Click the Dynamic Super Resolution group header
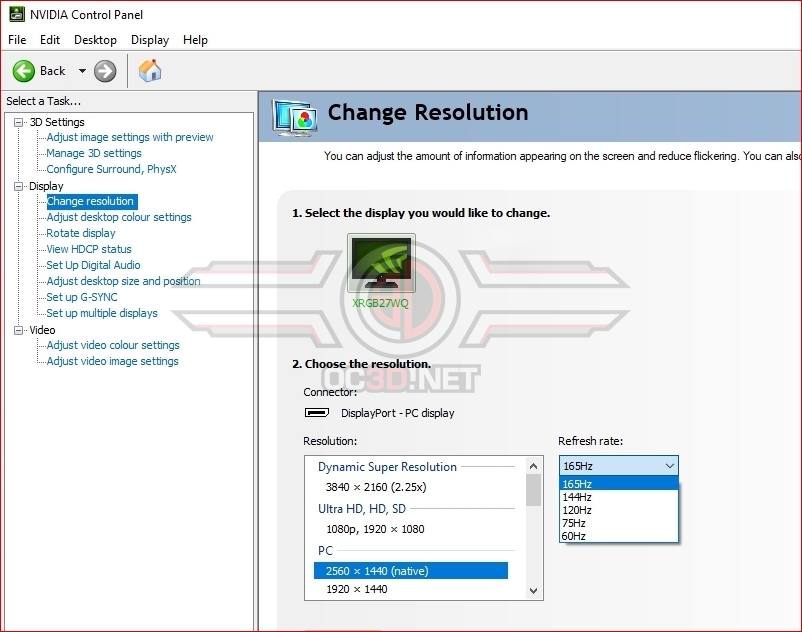Viewport: 802px width, 632px height. coord(387,467)
